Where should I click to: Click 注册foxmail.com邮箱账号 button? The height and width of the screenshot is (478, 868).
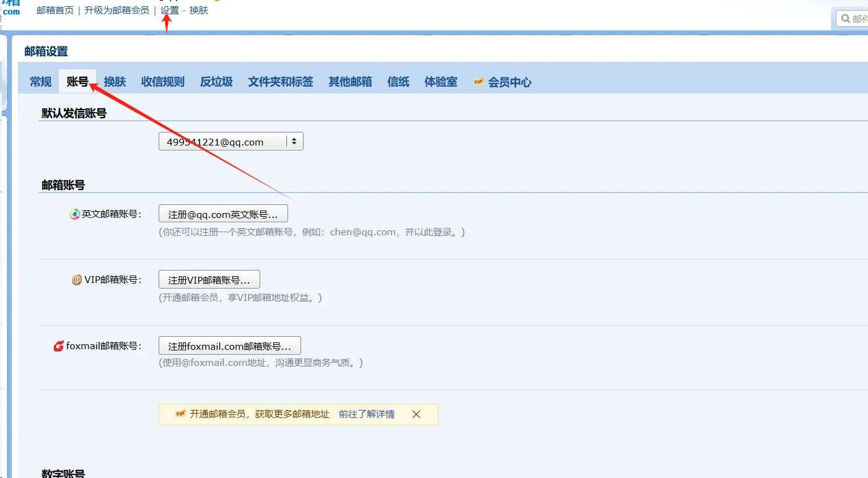pos(230,346)
